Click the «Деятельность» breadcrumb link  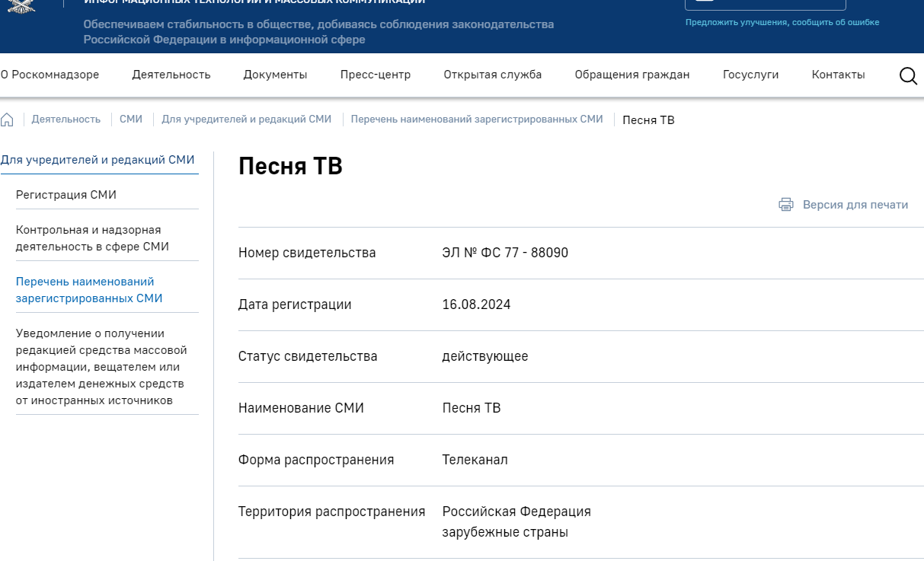(66, 120)
